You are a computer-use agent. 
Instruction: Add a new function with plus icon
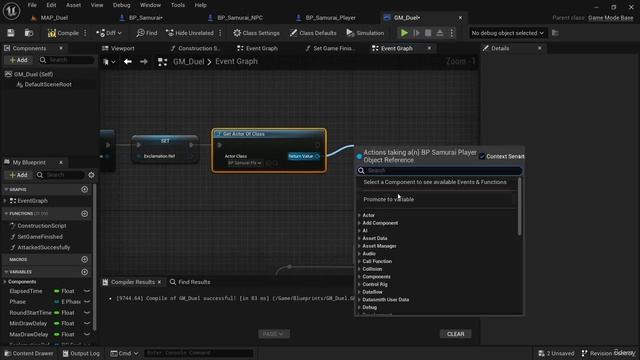(x=84, y=213)
